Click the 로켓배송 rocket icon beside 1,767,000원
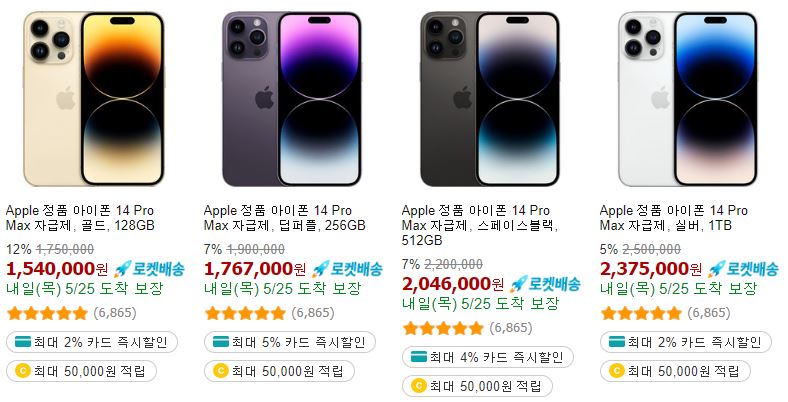Viewport: 788px width, 402px height. point(320,269)
